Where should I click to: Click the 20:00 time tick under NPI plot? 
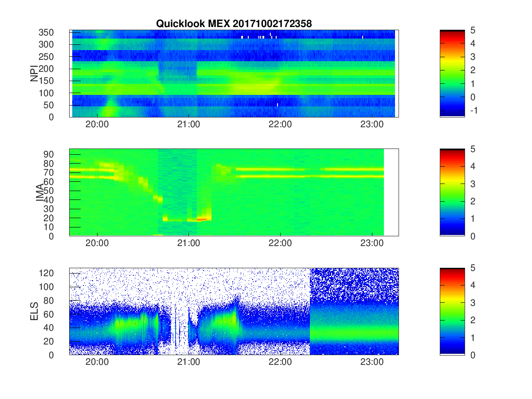(97, 125)
